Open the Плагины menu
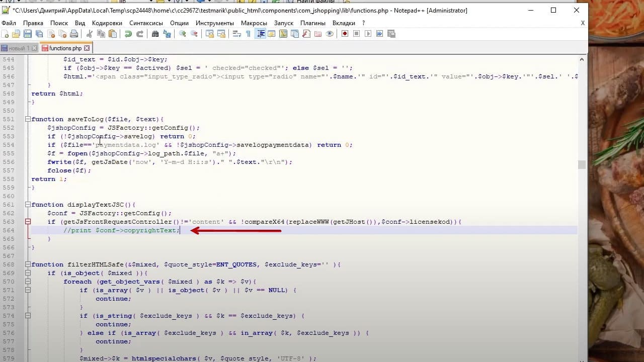 click(x=313, y=23)
